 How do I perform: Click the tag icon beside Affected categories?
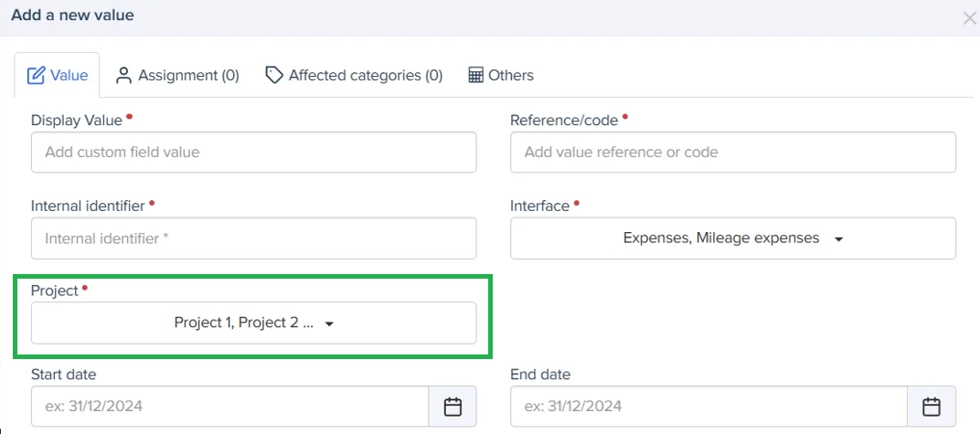tap(273, 76)
